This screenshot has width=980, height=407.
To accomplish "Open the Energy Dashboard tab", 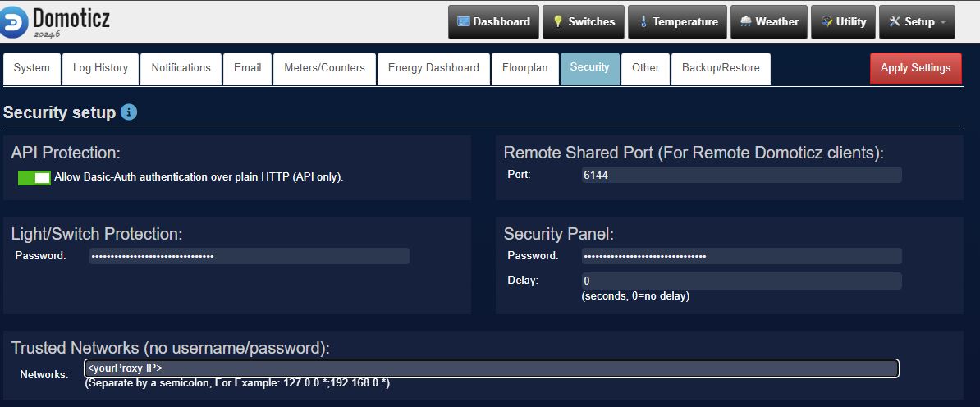I will 433,68.
